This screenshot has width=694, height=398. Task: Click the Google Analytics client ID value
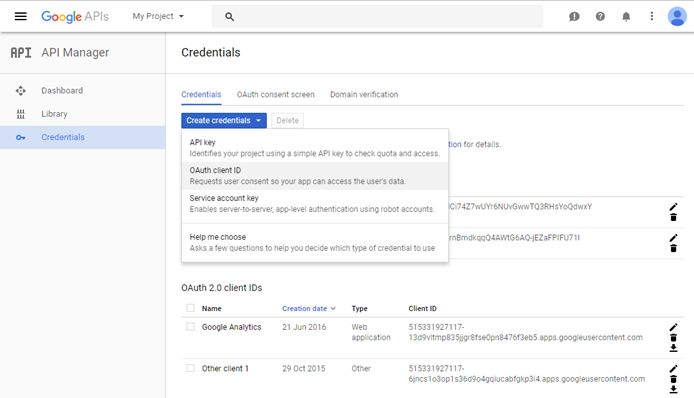(525, 332)
